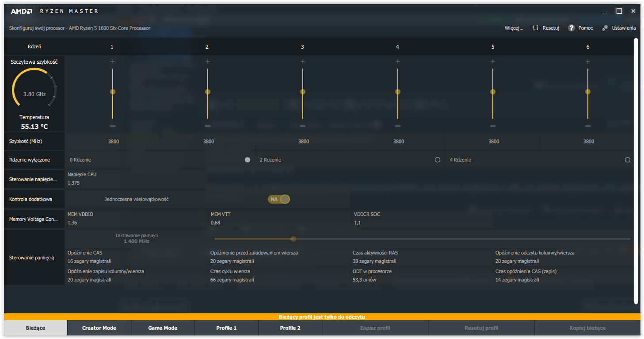Screen dimensions: 644x339
Task: Click the read-only profile notice banner
Action: coord(322,317)
